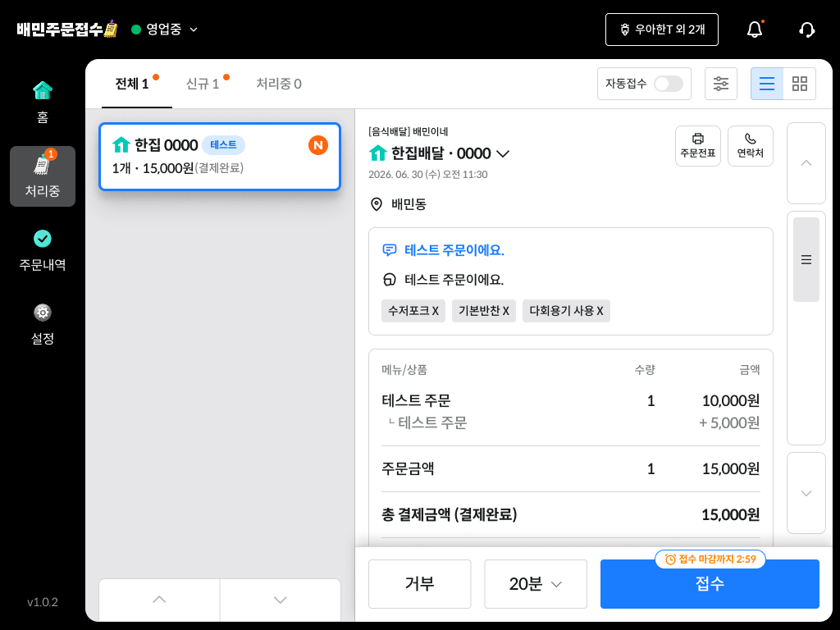Select the 전체 1 tab

tap(137, 84)
